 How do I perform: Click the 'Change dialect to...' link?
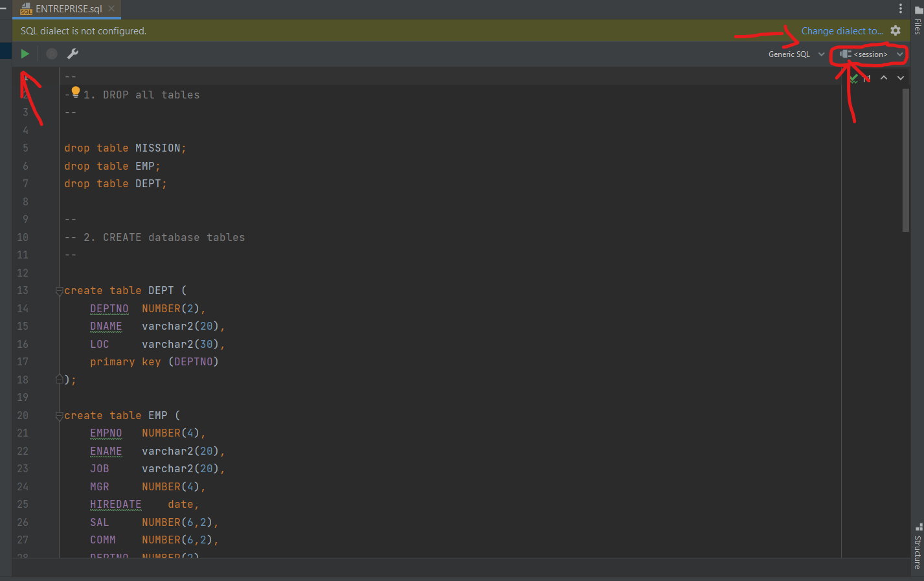(842, 31)
